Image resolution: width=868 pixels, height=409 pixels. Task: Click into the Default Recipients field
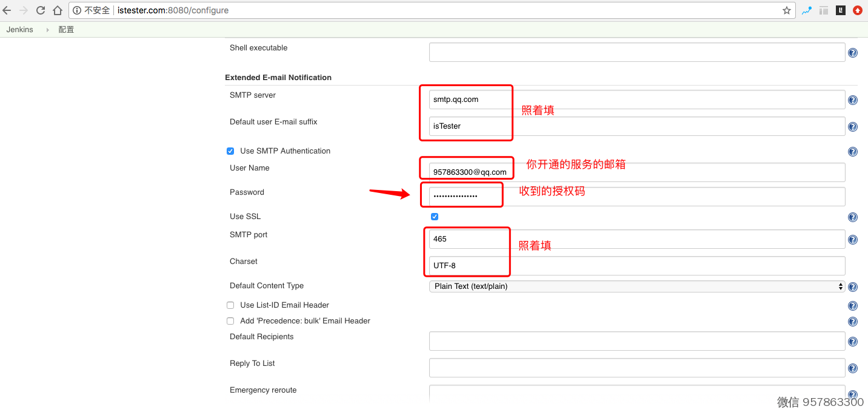point(636,341)
